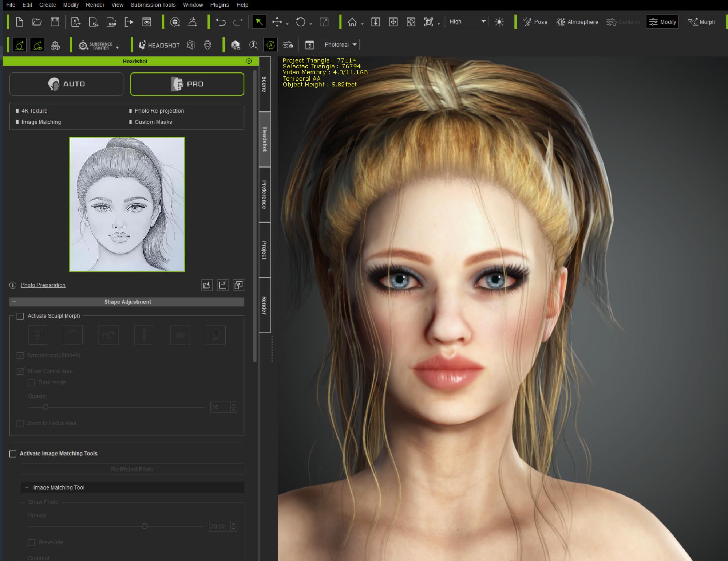Click the Pose button
The height and width of the screenshot is (561, 728).
535,22
